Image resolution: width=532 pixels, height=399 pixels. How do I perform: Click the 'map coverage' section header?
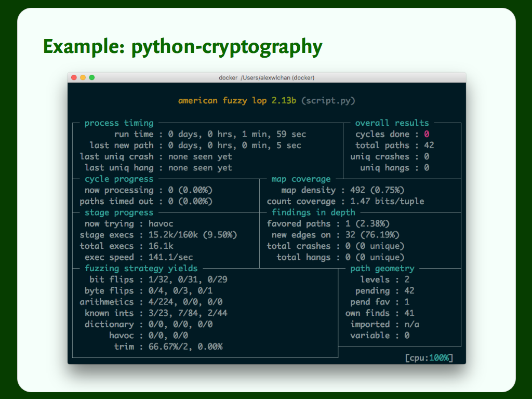pos(301,179)
